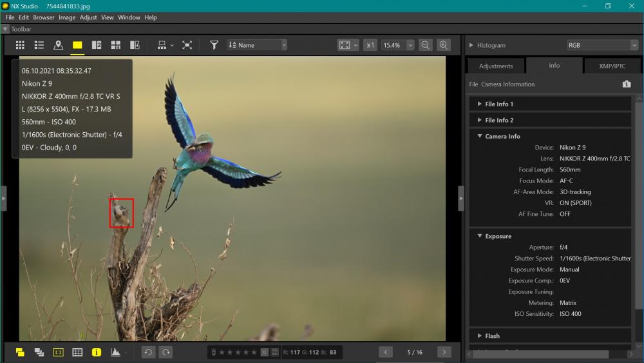Click the label 0 box
This screenshot has height=363, width=644.
265,352
